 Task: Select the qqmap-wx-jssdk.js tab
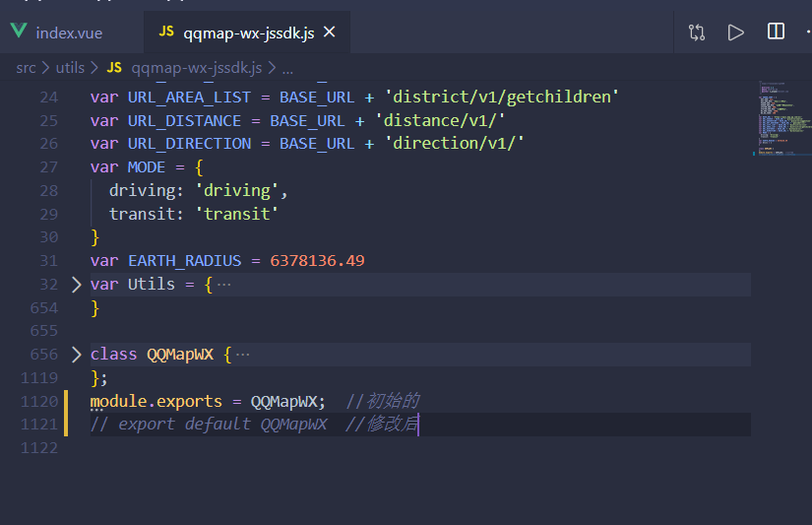249,33
